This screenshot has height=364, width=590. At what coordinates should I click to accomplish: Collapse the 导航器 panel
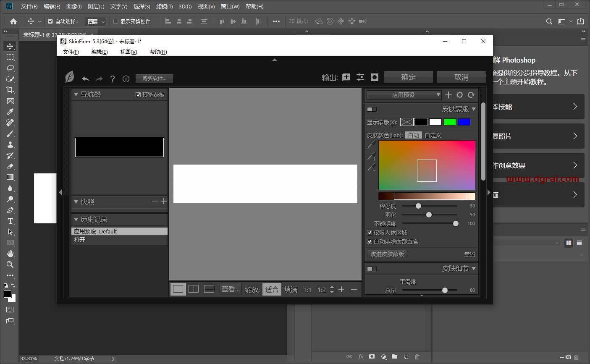[x=76, y=94]
